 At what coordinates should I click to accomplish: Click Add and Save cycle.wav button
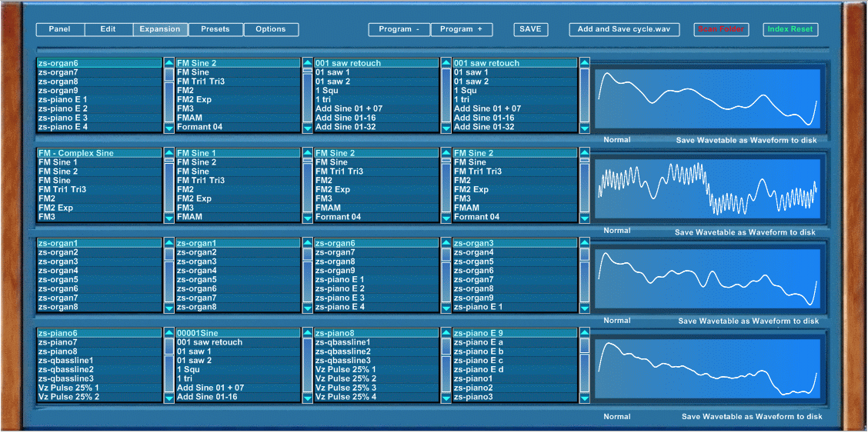[624, 29]
